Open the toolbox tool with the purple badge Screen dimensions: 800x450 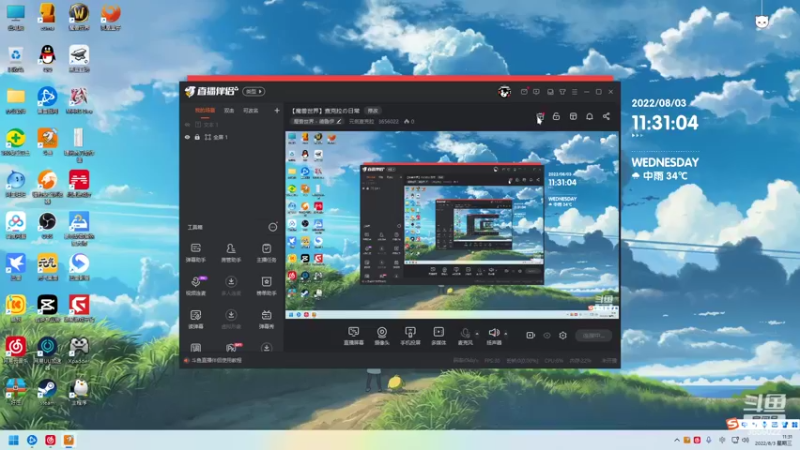[x=196, y=286]
